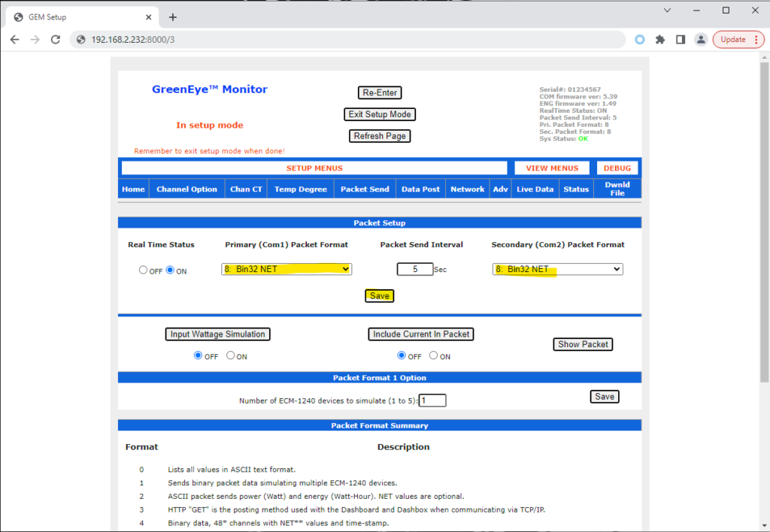Go to the Channel Option menu
This screenshot has width=770, height=532.
pyautogui.click(x=186, y=189)
